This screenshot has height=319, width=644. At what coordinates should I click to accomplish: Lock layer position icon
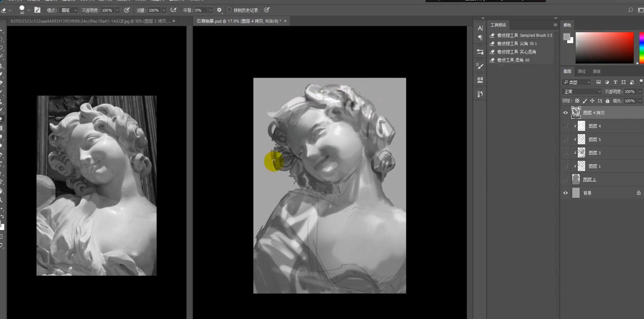(x=592, y=101)
